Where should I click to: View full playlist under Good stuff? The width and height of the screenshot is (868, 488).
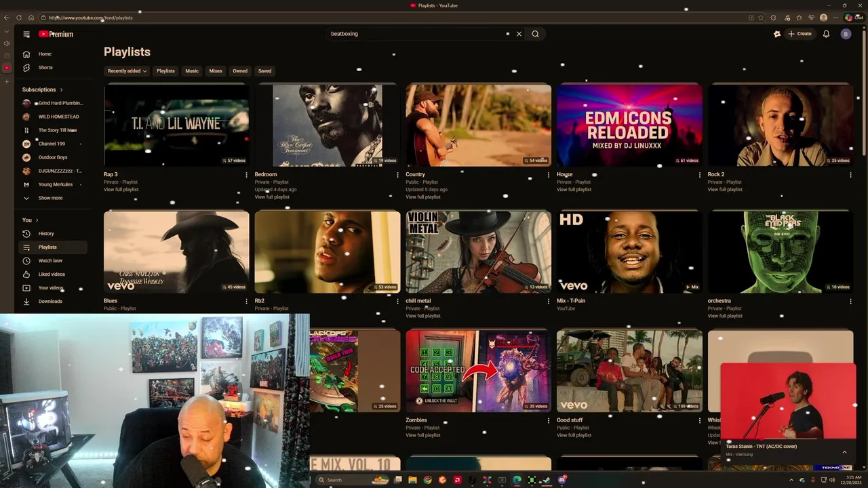click(x=574, y=435)
